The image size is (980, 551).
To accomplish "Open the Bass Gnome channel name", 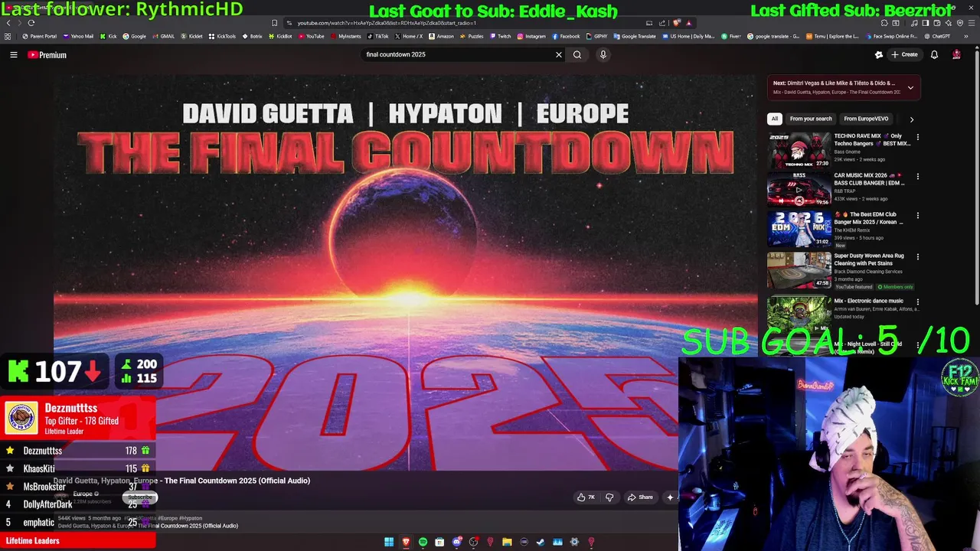I will click(x=847, y=152).
